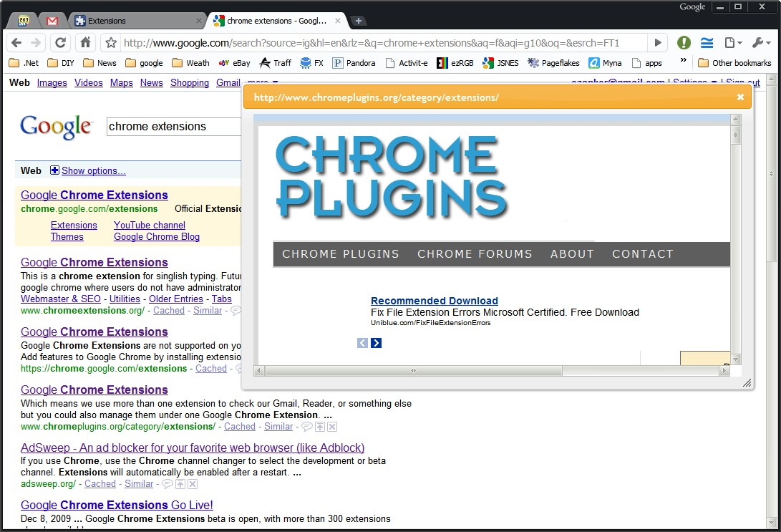Screen dimensions: 781x532
Task: Open the Myna bookmark
Action: click(x=605, y=63)
